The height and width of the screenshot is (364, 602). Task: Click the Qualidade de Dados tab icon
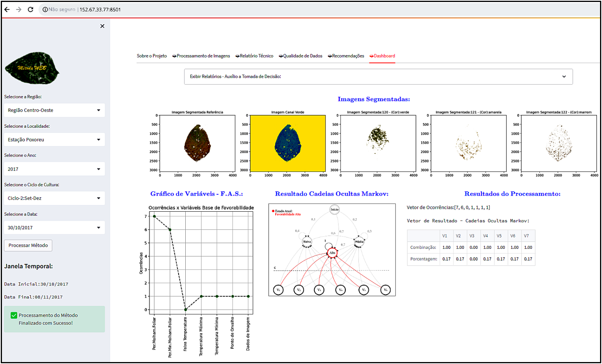[280, 56]
